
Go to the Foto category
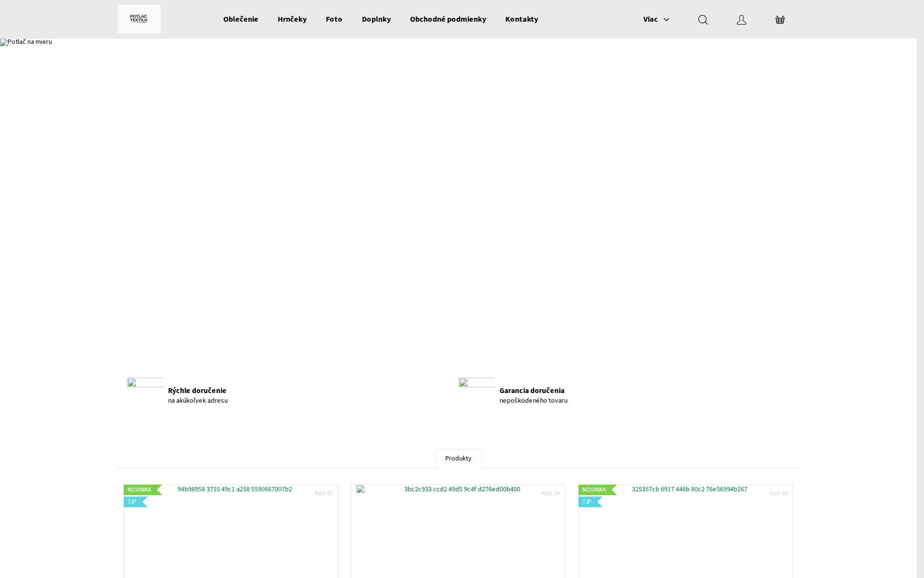[x=334, y=19]
